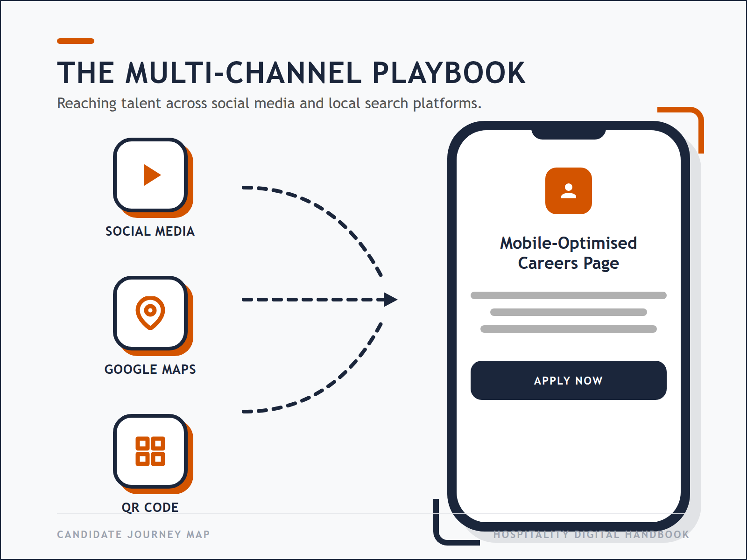This screenshot has width=747, height=560.
Task: Open the Mobile-Optimised Careers Page heading
Action: pyautogui.click(x=568, y=252)
